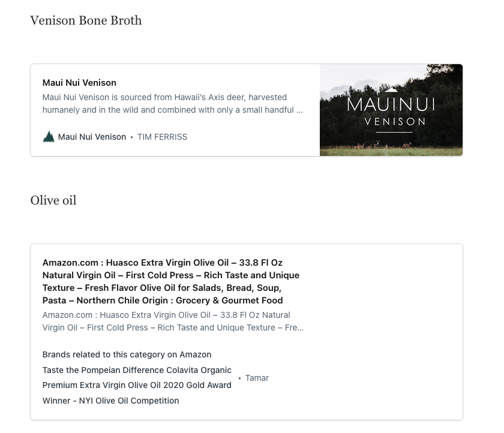This screenshot has width=504, height=433.
Task: Select the Maui Nui Venison publisher name beside favicon
Action: 92,137
